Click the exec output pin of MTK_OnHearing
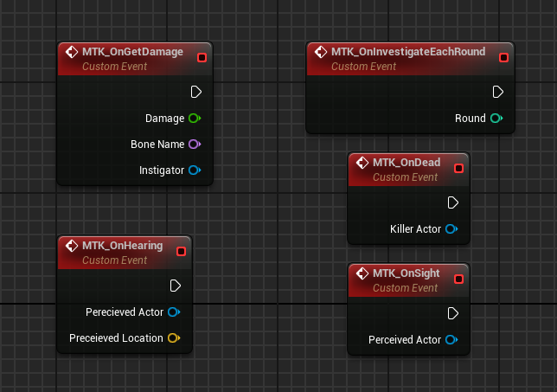The image size is (557, 392). click(175, 286)
